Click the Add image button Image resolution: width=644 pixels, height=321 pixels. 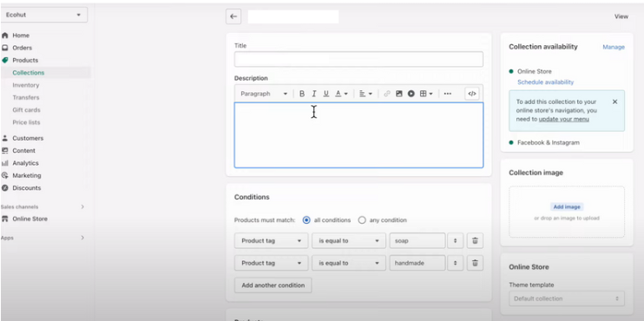567,206
